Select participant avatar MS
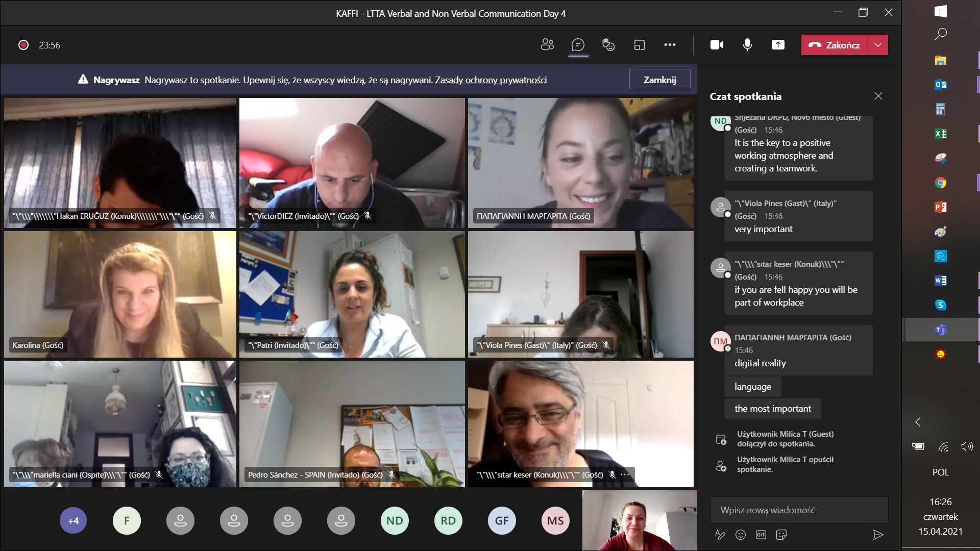Viewport: 980px width, 551px height. [x=555, y=520]
